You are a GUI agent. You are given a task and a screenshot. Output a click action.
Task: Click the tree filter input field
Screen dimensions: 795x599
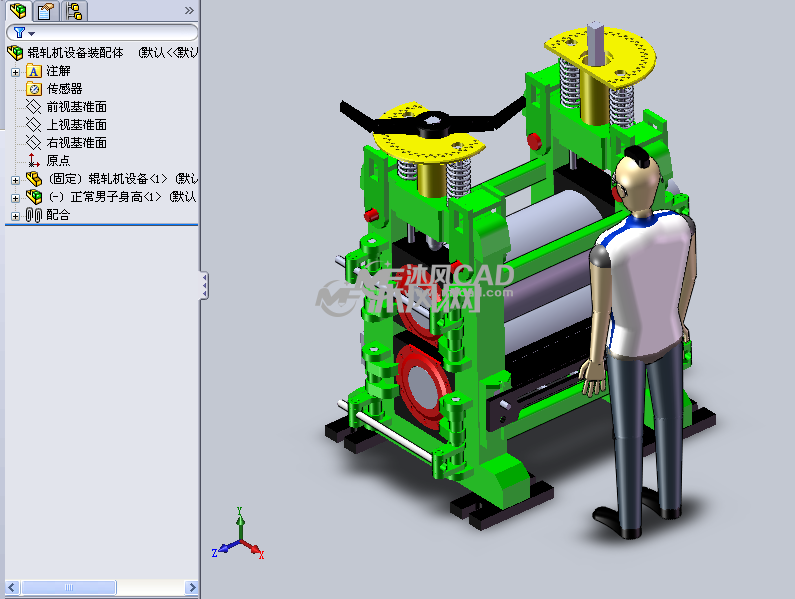[x=102, y=33]
